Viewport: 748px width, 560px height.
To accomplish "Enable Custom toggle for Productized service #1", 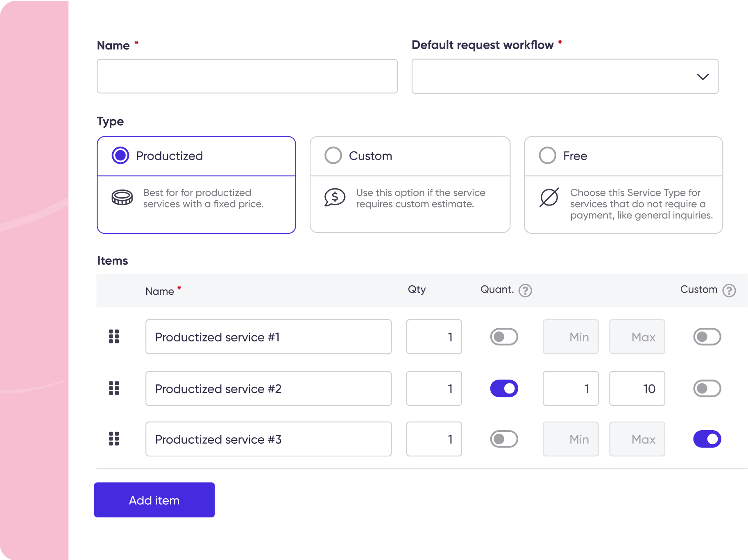I will click(707, 336).
